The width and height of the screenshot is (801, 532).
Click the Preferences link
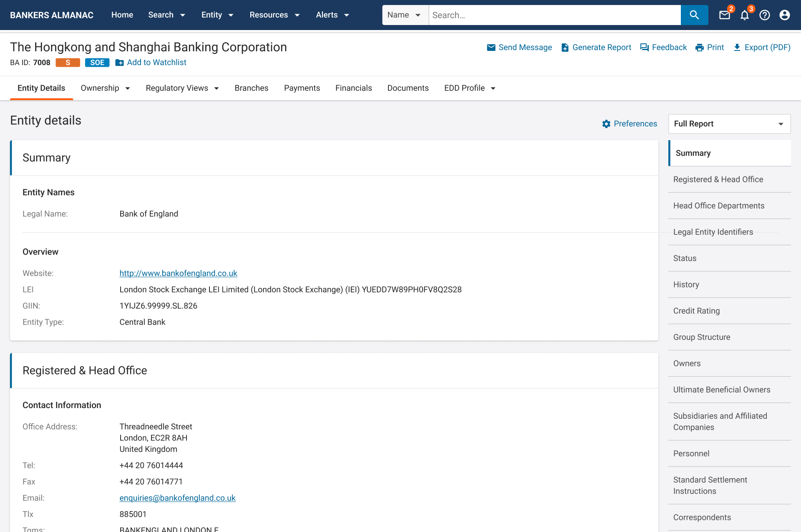pos(635,124)
